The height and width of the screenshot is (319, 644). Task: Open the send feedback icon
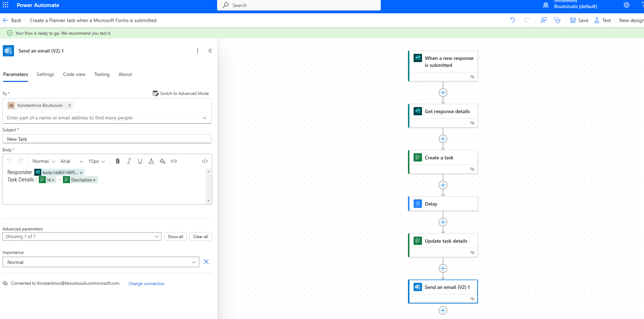click(x=543, y=20)
